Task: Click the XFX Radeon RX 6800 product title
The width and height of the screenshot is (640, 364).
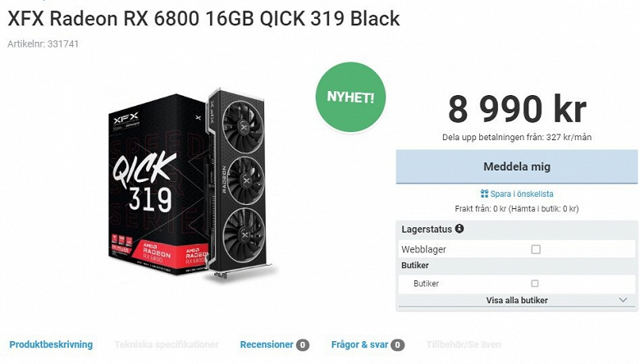Action: point(203,18)
